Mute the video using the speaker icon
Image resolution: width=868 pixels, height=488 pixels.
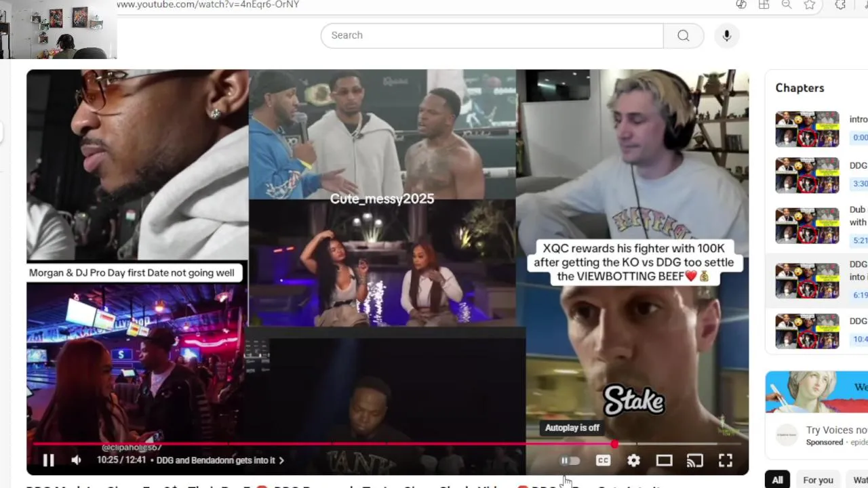76,461
